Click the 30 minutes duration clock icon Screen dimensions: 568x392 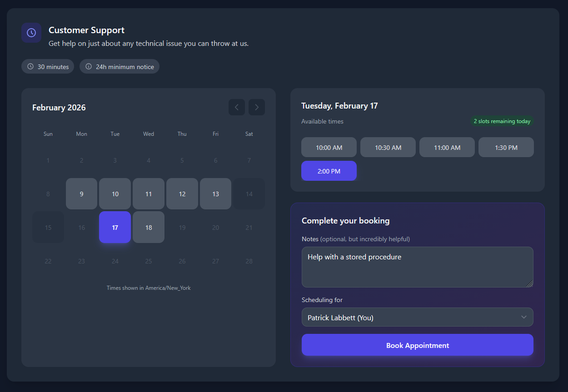[30, 67]
